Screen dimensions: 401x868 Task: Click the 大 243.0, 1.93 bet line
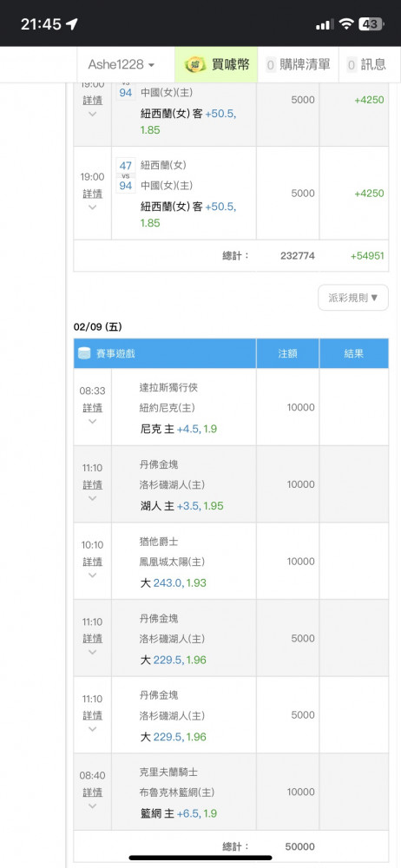pyautogui.click(x=173, y=583)
